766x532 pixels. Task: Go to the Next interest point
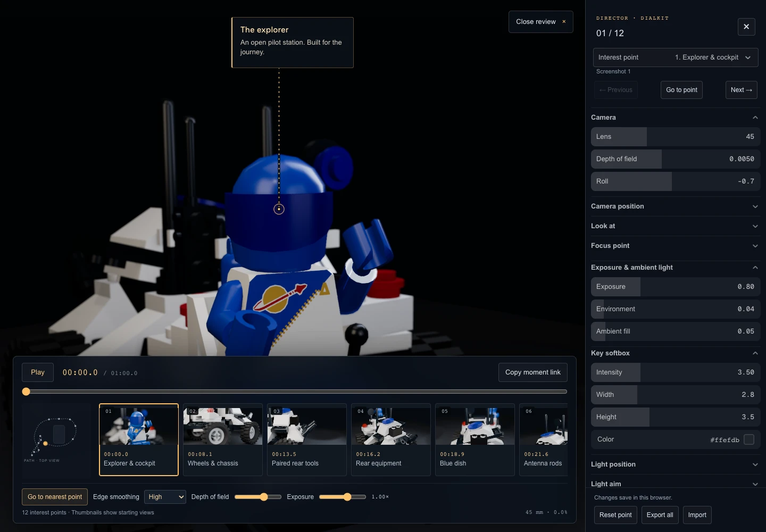point(741,90)
